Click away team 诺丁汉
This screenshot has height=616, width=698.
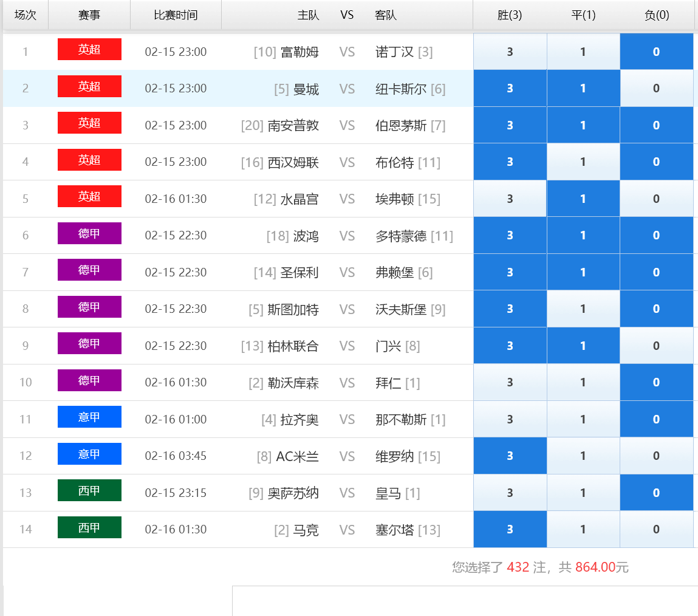tap(394, 52)
